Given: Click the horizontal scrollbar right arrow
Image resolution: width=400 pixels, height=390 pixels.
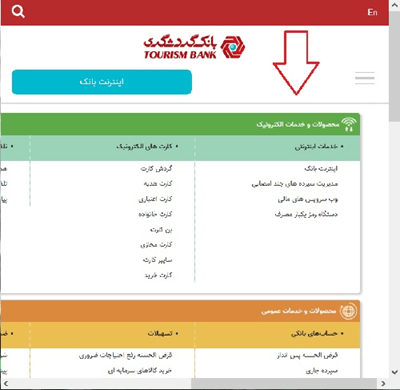Looking at the screenshot, I should [x=383, y=383].
